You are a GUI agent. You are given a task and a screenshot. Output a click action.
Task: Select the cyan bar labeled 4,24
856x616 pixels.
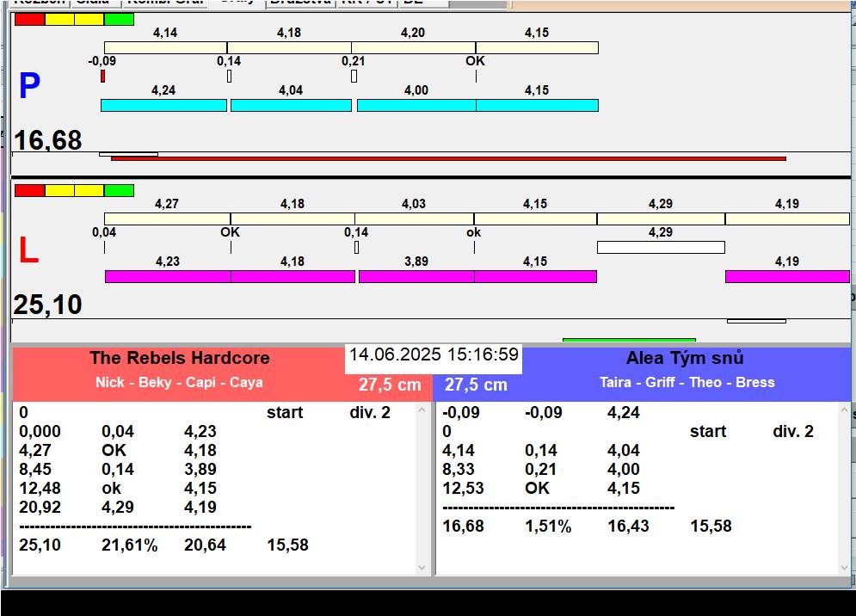(163, 105)
